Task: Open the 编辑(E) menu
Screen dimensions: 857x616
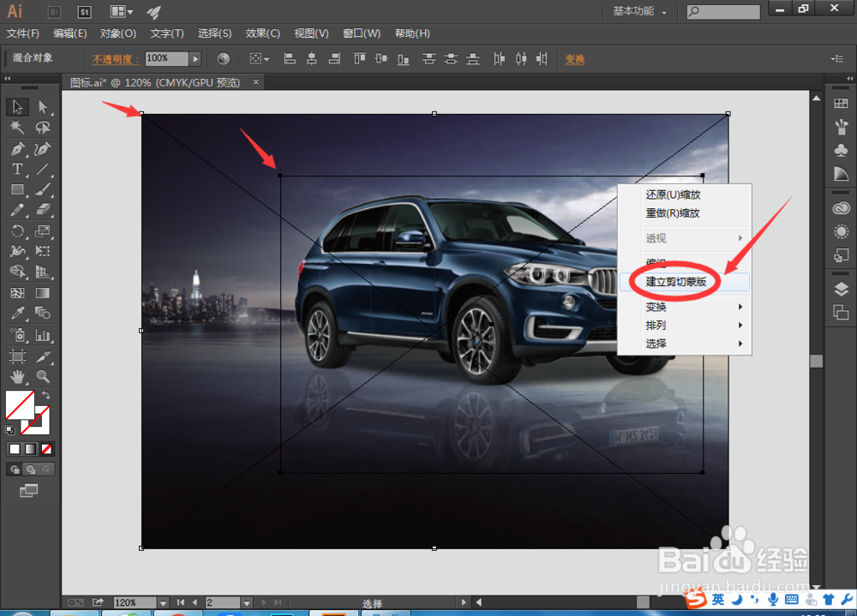Action: click(70, 33)
